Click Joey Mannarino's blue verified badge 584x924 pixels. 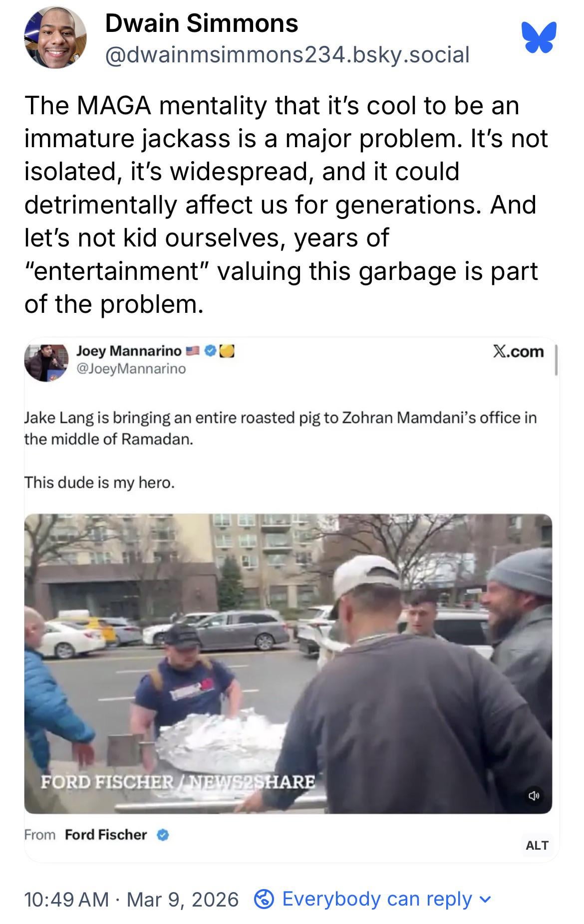211,351
